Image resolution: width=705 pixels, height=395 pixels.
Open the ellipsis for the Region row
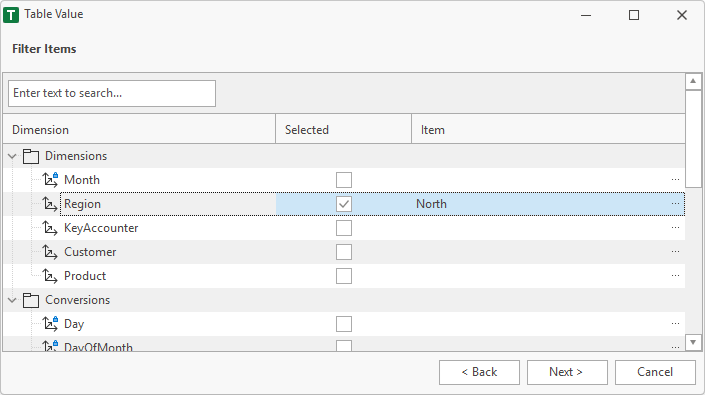pyautogui.click(x=675, y=204)
